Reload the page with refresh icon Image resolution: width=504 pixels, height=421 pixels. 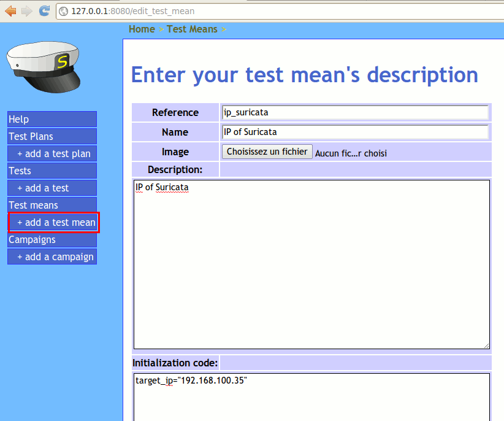click(44, 10)
